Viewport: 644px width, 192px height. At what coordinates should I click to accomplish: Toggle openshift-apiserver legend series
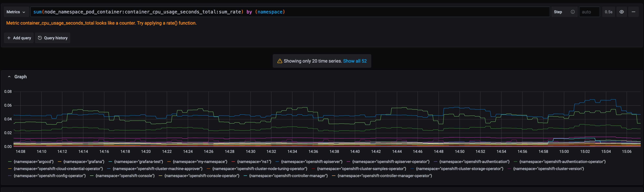point(311,162)
